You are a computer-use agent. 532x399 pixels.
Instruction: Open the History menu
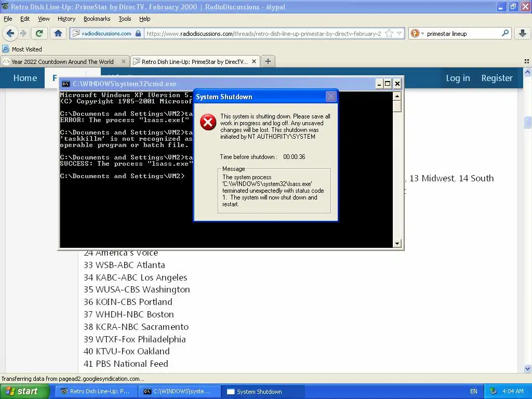click(x=66, y=19)
